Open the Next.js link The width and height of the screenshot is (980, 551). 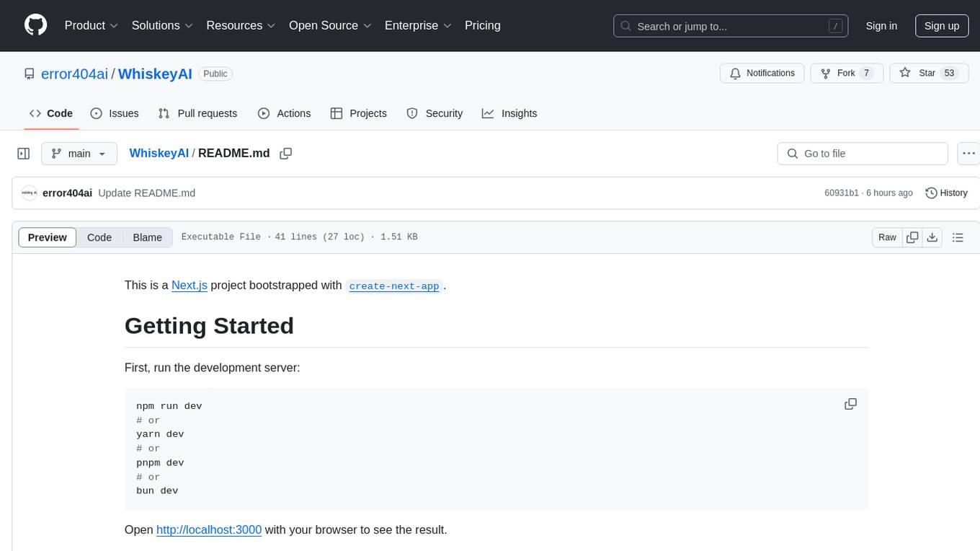tap(190, 285)
